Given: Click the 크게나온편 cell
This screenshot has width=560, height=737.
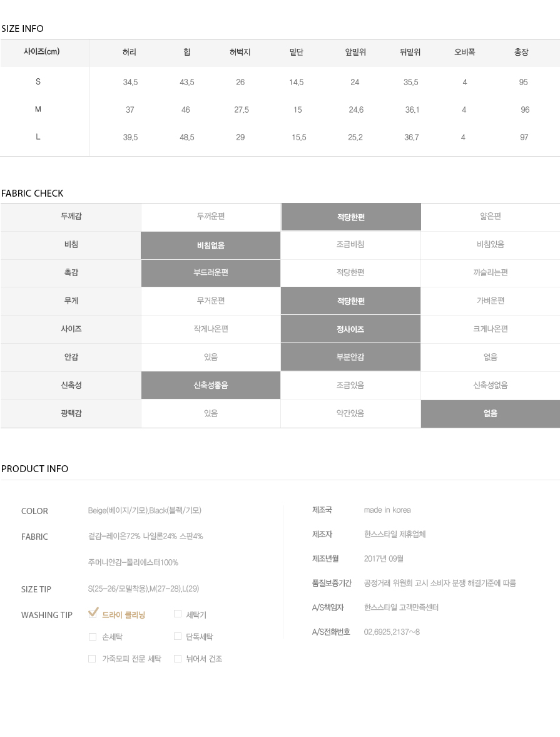Looking at the screenshot, I should pos(491,329).
